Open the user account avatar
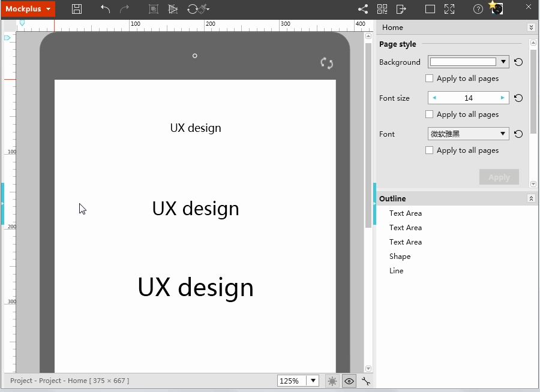 tap(496, 8)
